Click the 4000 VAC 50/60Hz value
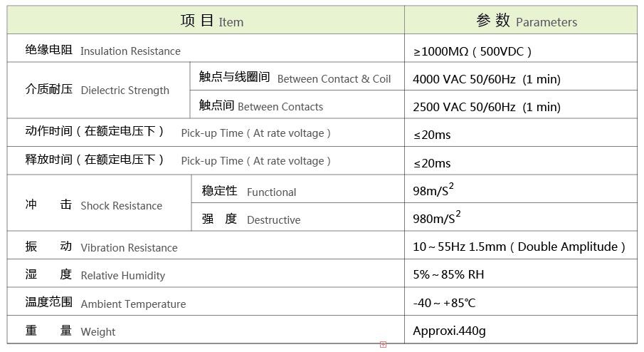Screen dimensions: 644x352 tap(486, 79)
